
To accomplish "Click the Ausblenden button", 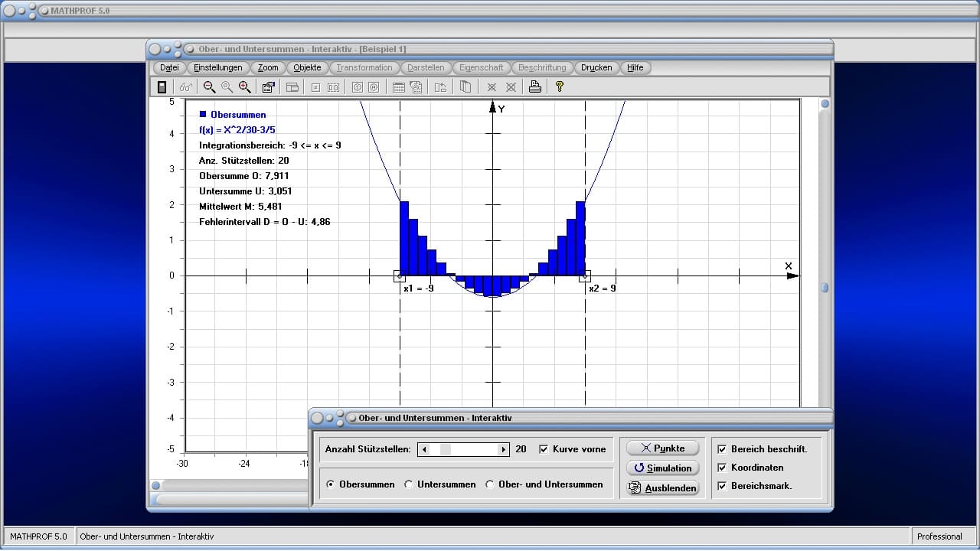I will [x=663, y=488].
